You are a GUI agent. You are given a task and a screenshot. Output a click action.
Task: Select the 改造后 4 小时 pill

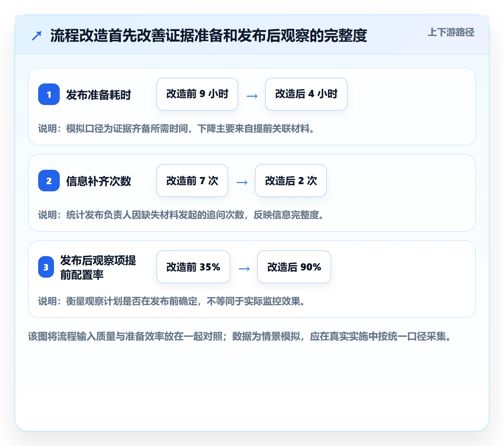[306, 94]
